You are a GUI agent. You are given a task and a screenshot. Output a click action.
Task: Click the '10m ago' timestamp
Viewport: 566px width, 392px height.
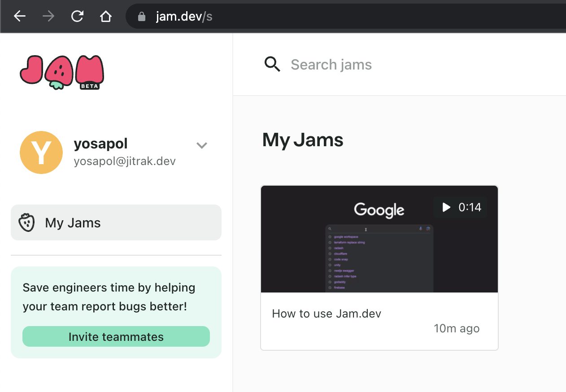(457, 328)
